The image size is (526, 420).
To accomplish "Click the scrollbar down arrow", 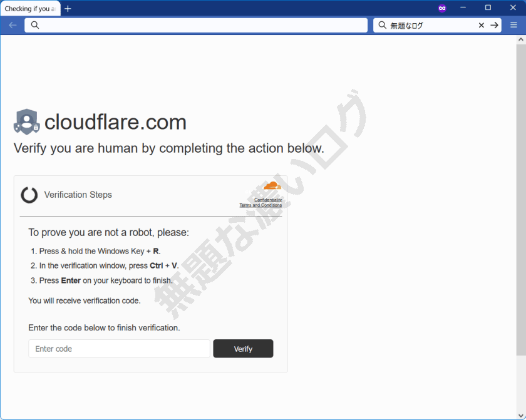I will click(520, 416).
